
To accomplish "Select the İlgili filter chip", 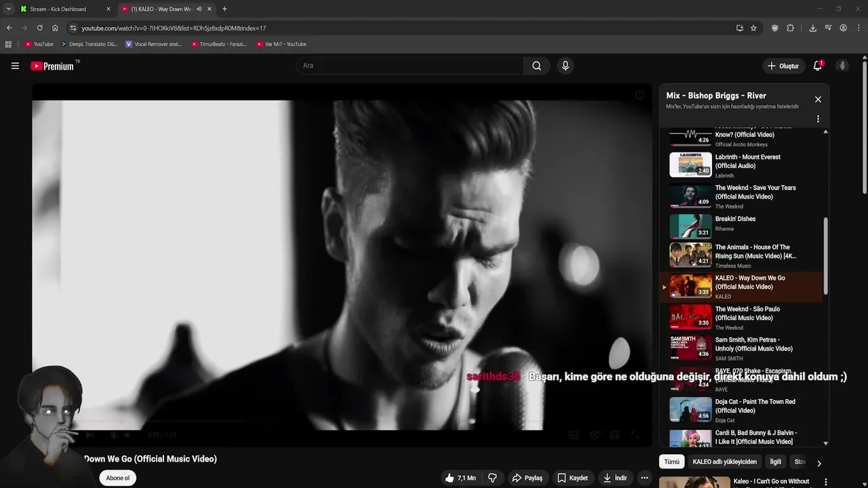I will [775, 462].
